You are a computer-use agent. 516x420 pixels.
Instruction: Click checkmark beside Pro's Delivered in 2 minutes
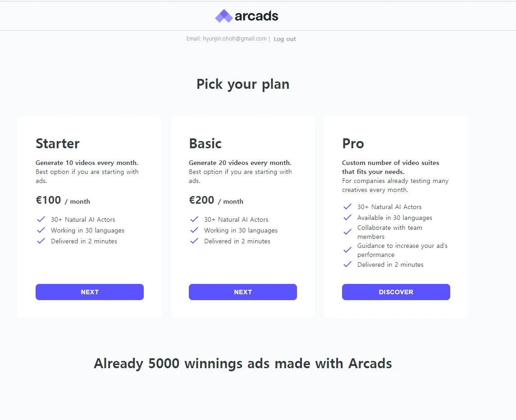tap(347, 265)
